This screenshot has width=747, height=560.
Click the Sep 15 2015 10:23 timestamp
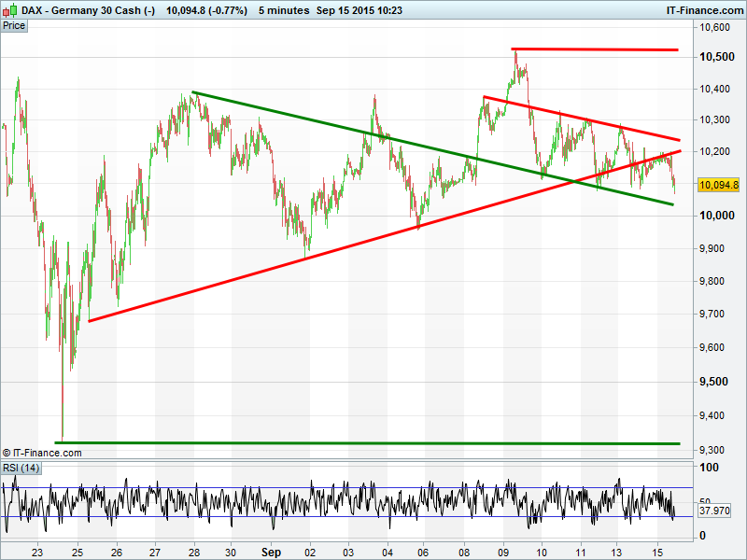click(359, 10)
